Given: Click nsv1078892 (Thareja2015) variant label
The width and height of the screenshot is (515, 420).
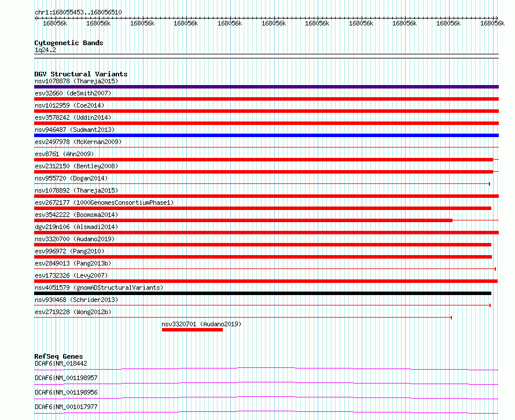Looking at the screenshot, I should pos(76,190).
